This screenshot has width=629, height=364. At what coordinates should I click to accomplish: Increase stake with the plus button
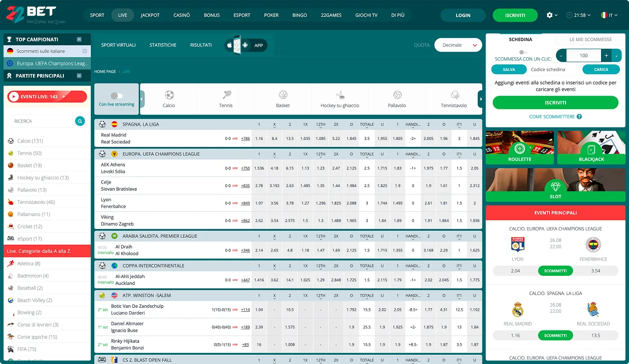point(606,56)
